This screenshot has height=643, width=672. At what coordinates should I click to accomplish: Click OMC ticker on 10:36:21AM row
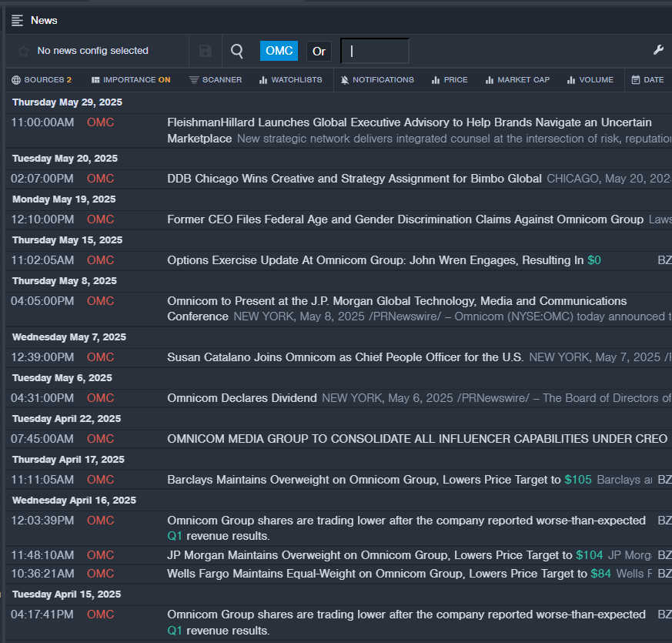pos(100,574)
